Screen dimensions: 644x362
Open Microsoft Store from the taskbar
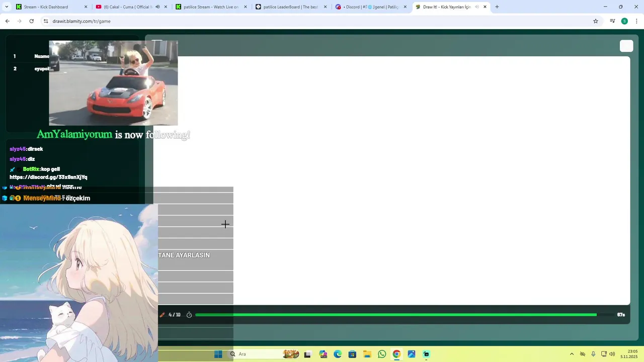click(x=352, y=354)
